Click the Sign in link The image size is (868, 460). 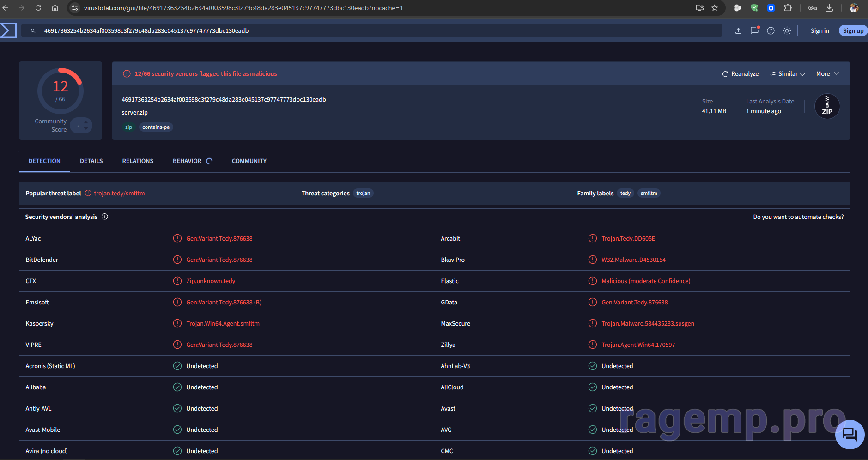click(x=819, y=31)
